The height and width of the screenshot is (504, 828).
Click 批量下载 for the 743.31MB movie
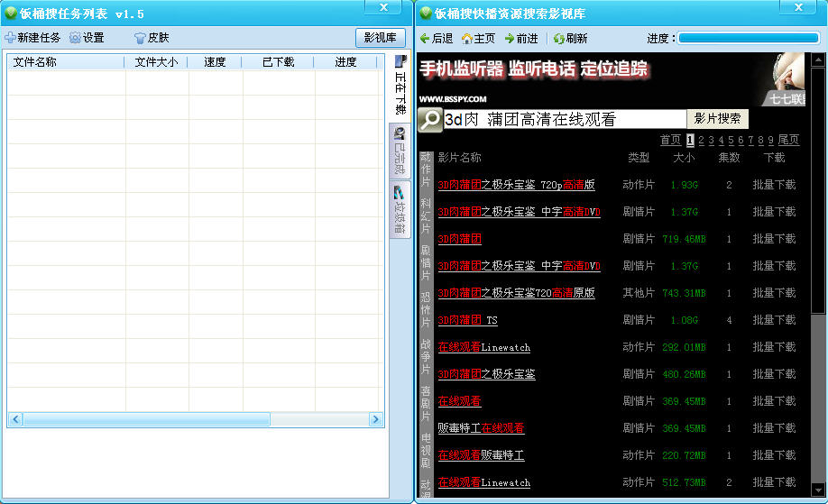[x=774, y=293]
